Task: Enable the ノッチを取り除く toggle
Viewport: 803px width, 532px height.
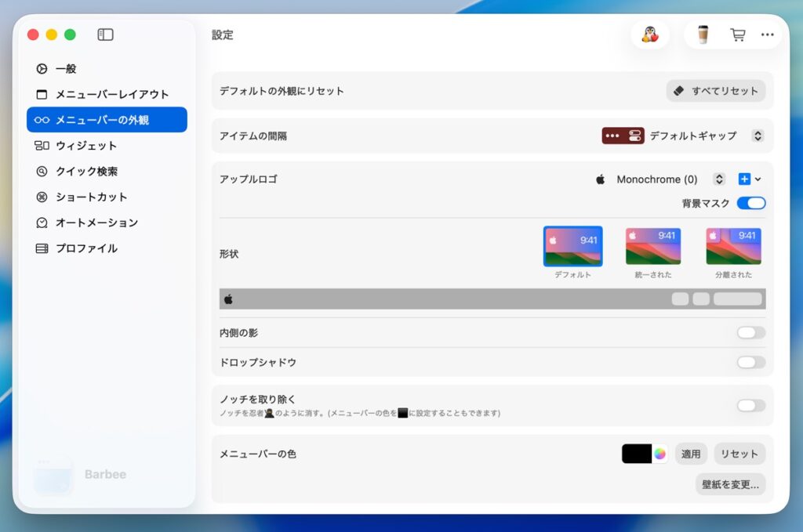Action: click(x=750, y=405)
